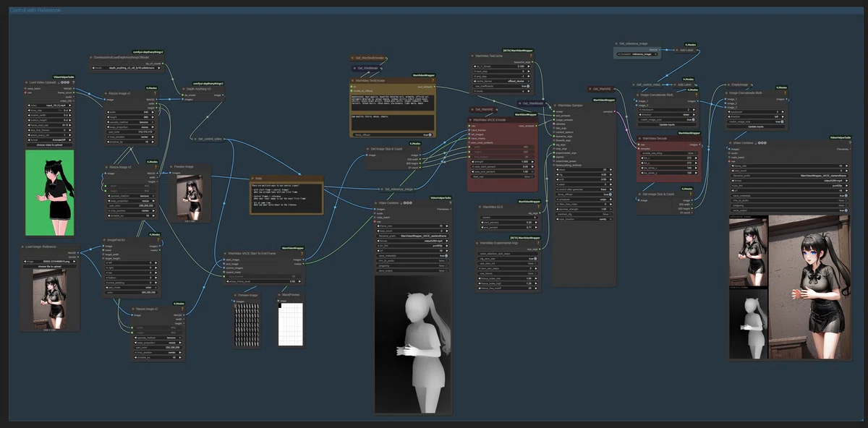This screenshot has height=428, width=868.
Task: Toggle force_offload in WanVideo TextEncode
Action: (x=393, y=134)
